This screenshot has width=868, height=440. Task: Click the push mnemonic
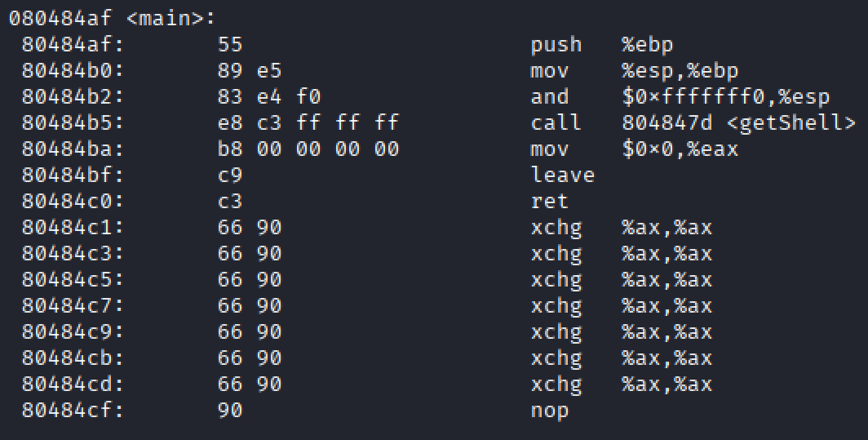pos(556,44)
